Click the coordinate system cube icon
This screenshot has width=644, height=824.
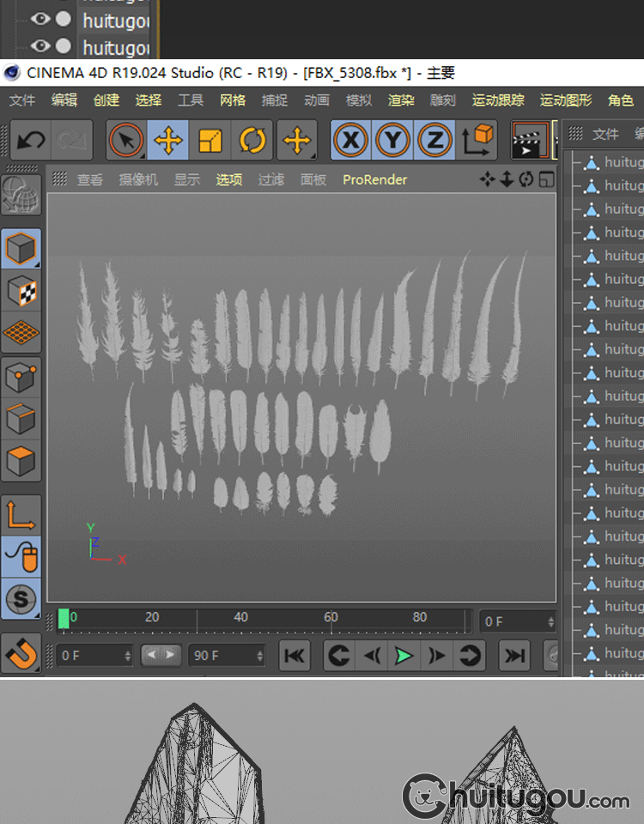point(478,140)
